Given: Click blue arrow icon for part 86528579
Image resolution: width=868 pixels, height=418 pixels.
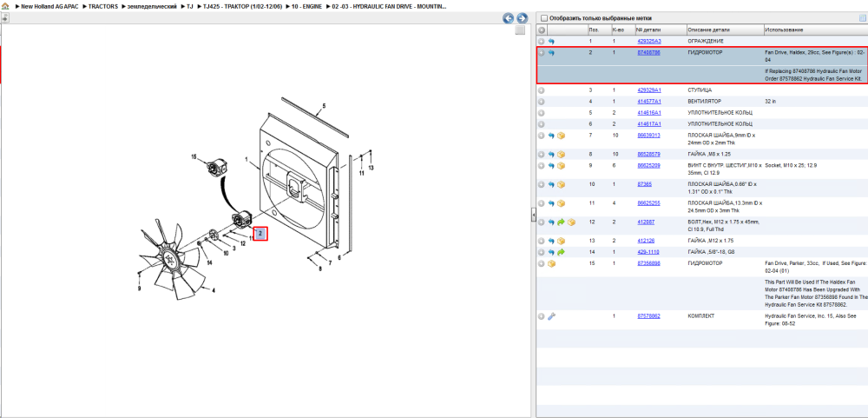Looking at the screenshot, I should [551, 155].
